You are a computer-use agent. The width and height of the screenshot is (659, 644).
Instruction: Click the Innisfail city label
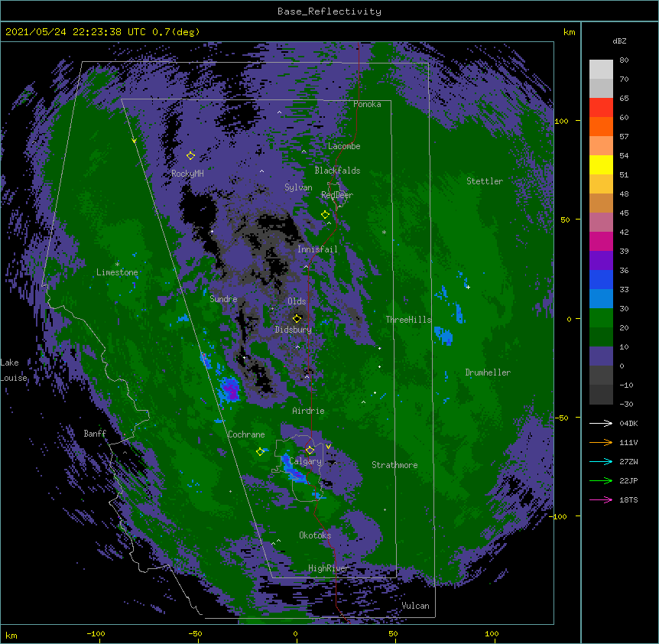[x=317, y=249]
